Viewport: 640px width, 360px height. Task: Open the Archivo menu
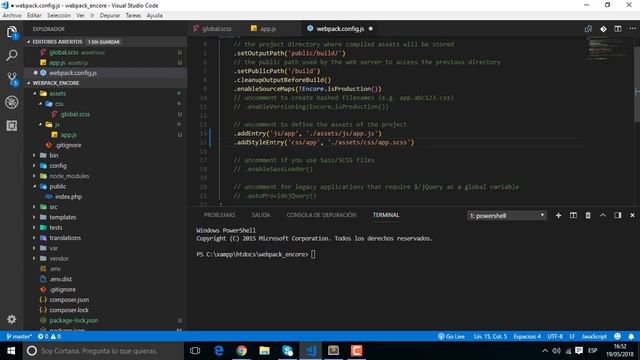(12, 16)
